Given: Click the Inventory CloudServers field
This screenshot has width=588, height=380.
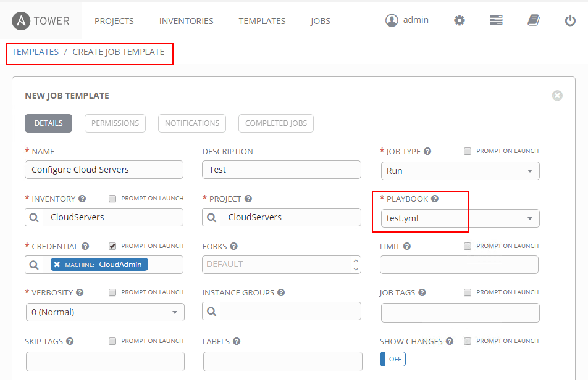Looking at the screenshot, I should point(113,217).
